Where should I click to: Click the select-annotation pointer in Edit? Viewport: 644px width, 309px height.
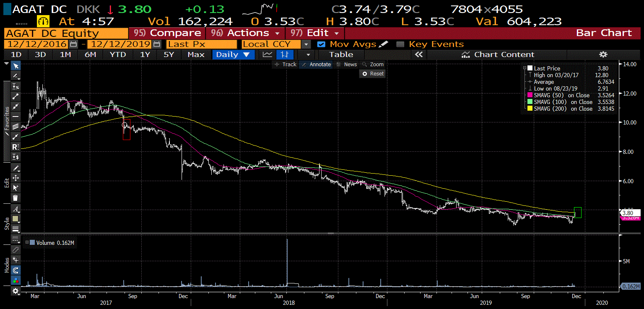point(16,188)
